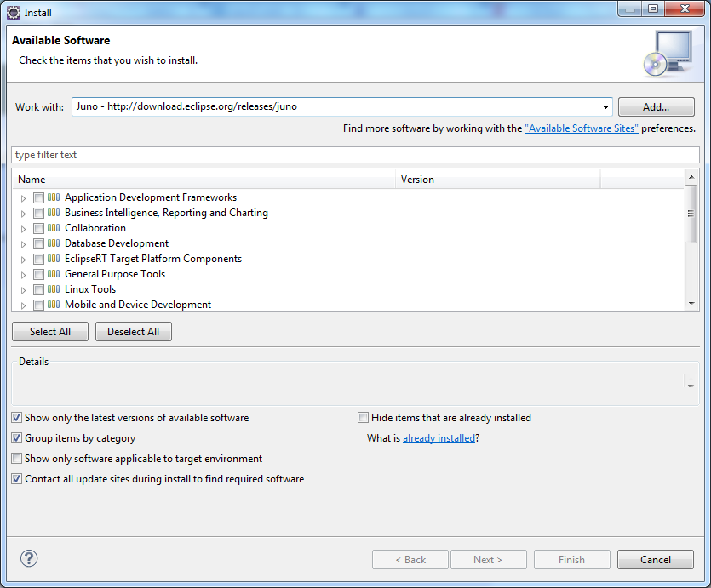This screenshot has width=711, height=588.
Task: Click the Cancel button
Action: pos(655,559)
